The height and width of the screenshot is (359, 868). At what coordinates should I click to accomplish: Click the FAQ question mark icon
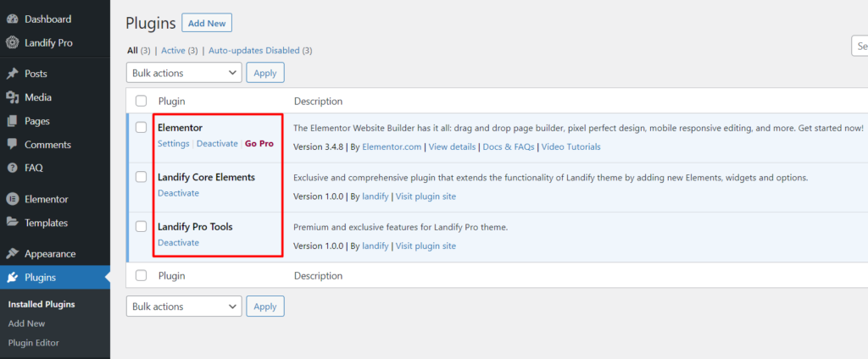(12, 168)
